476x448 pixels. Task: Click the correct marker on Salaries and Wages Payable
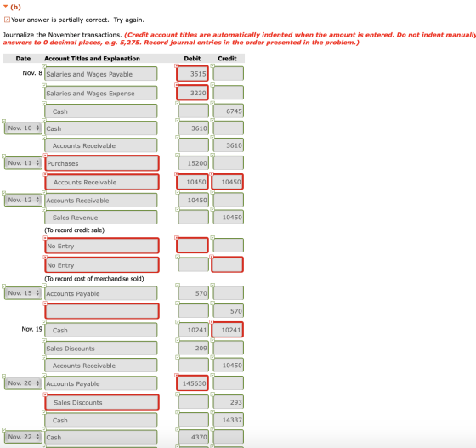pos(44,65)
